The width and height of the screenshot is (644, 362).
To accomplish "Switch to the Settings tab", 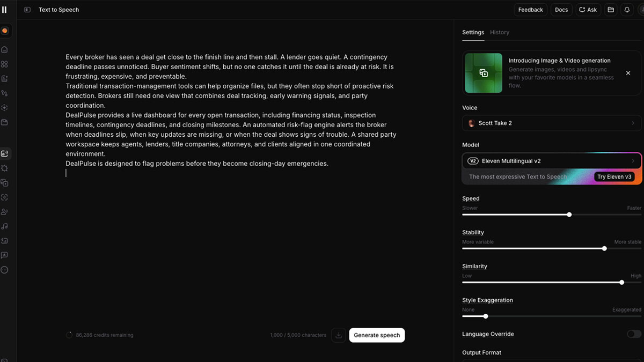I will 473,32.
